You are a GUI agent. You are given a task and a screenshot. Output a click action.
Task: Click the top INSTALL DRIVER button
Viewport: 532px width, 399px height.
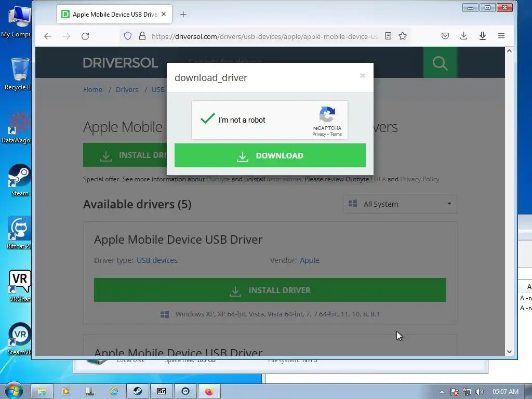click(125, 155)
